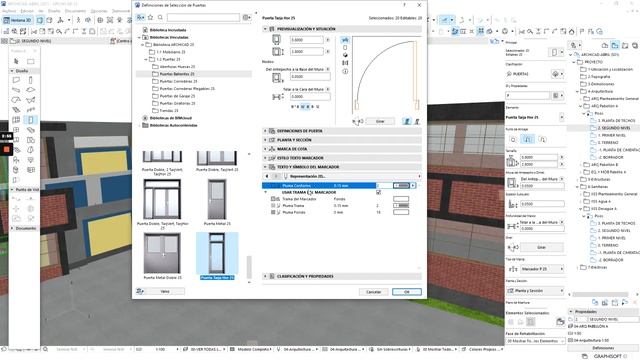This screenshot has width=640, height=360.
Task: Select 1. PRIMER NIVEL under ARQ Pabellón A
Action: click(x=611, y=135)
